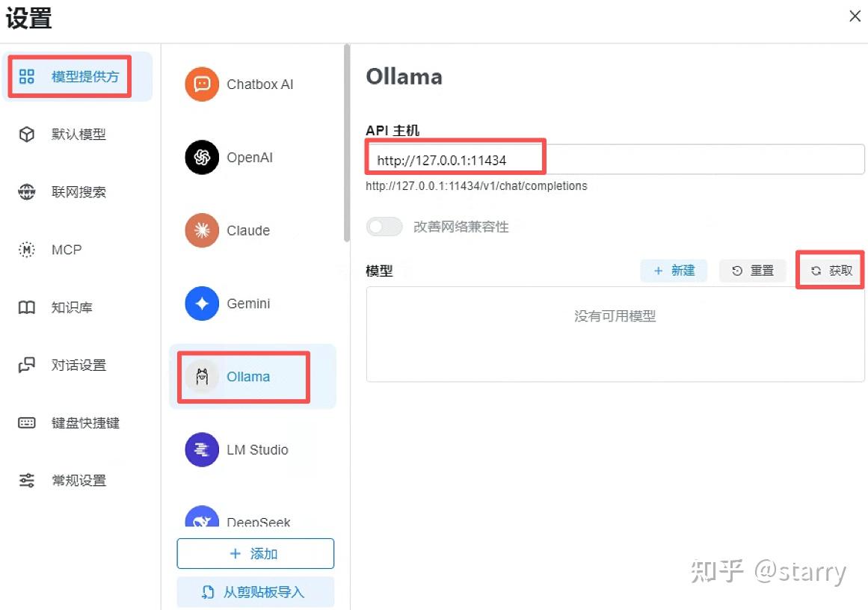The image size is (868, 610).
Task: Select the Gemini star icon
Action: (202, 304)
